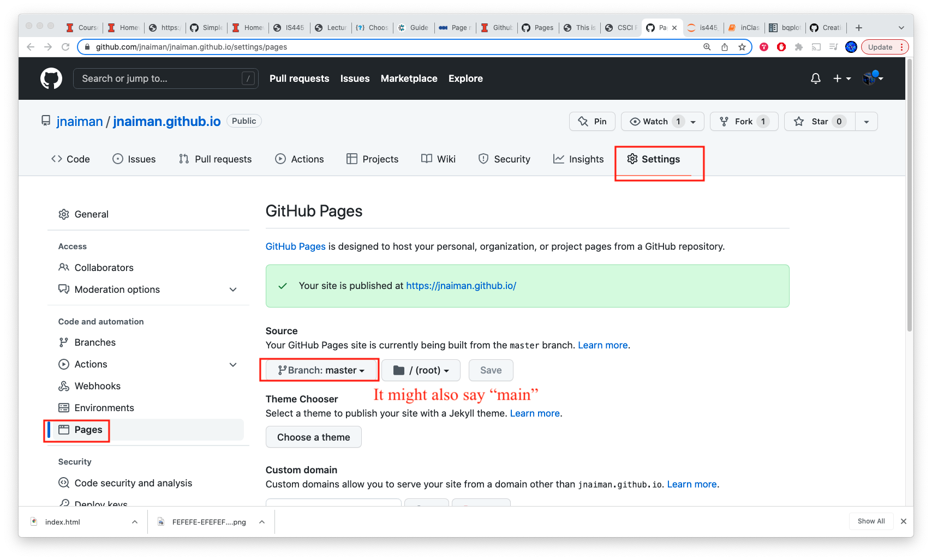
Task: Open the repository Pull requests tab
Action: click(215, 159)
